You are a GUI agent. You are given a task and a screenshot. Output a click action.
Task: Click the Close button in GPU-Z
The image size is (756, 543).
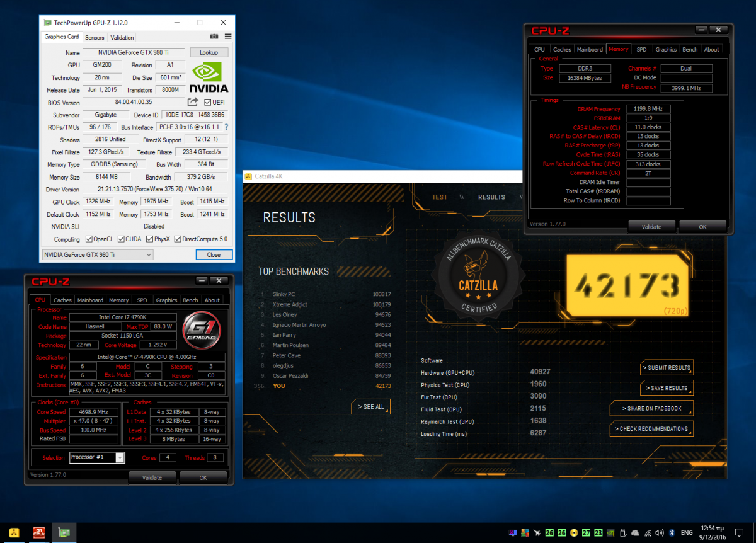tap(214, 254)
